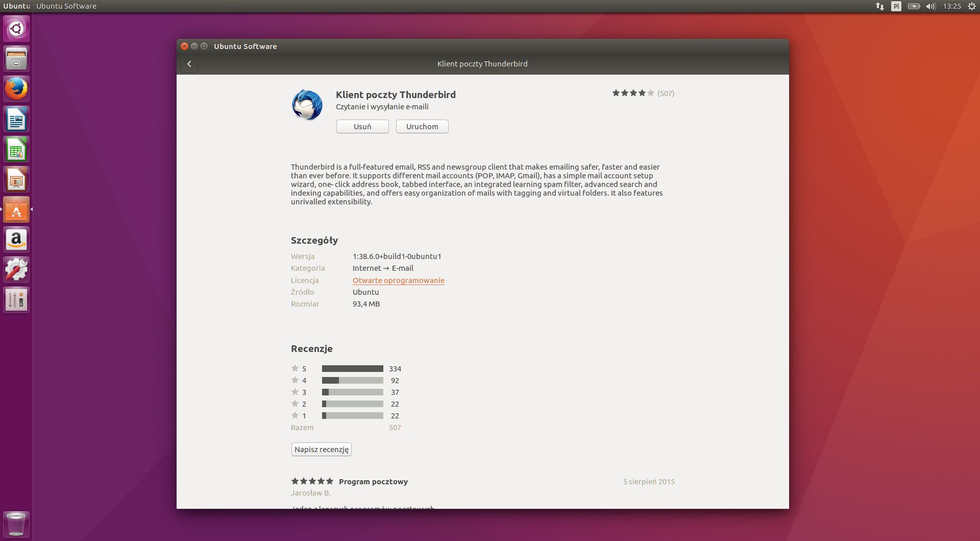Click the Szczegóły section heading

coord(314,241)
